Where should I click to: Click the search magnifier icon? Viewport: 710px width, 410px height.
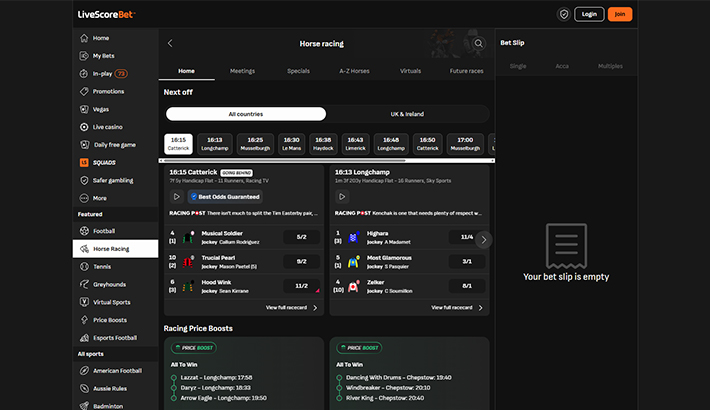coord(478,43)
